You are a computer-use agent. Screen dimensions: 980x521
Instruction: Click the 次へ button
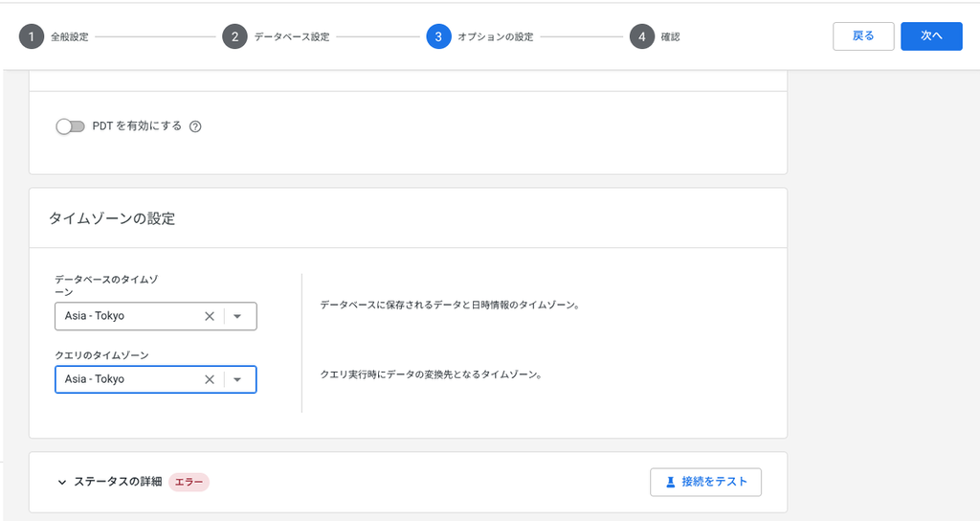[x=931, y=36]
